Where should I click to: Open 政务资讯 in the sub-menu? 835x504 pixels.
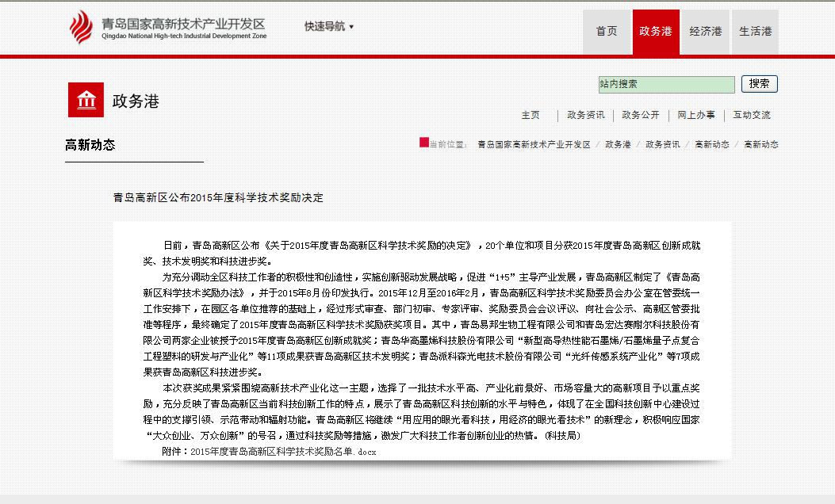[586, 115]
